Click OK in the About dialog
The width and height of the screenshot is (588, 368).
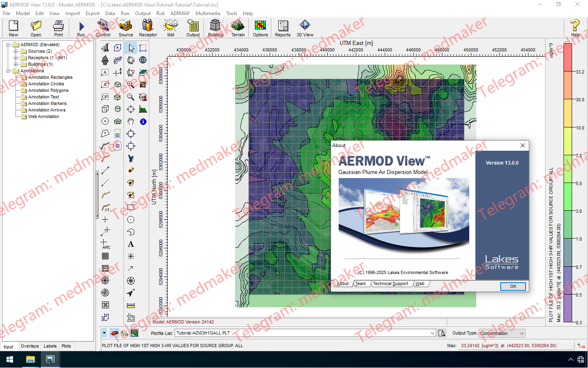click(x=513, y=286)
